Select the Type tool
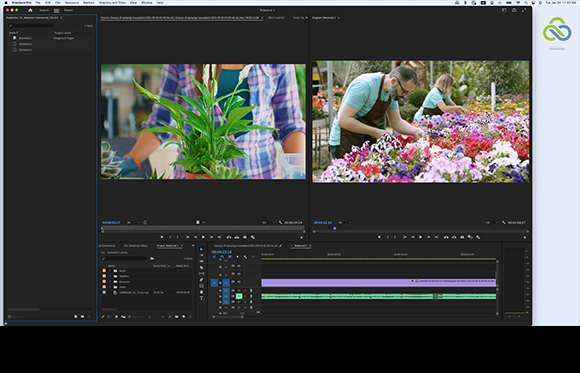The width and height of the screenshot is (580, 373). (202, 298)
